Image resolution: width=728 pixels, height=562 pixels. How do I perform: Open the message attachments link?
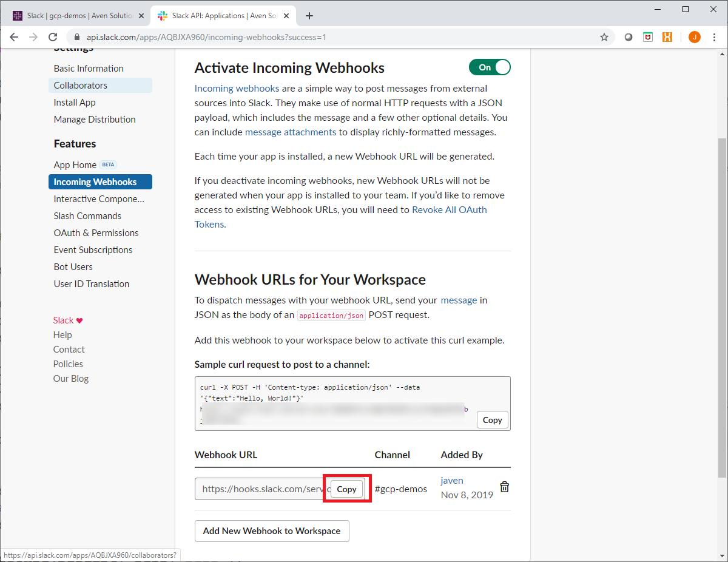tap(291, 132)
